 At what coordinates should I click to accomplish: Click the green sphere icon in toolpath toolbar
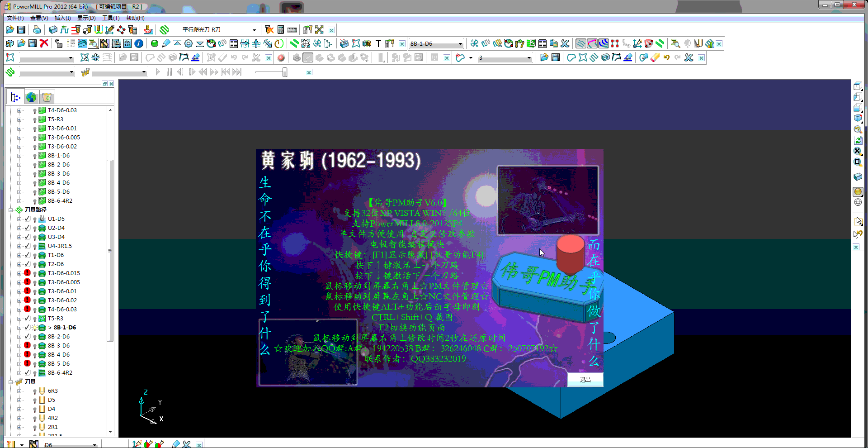pos(154,43)
